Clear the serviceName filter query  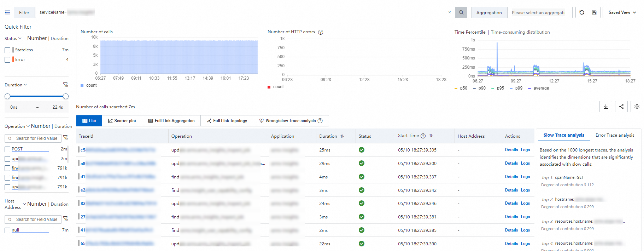point(450,12)
